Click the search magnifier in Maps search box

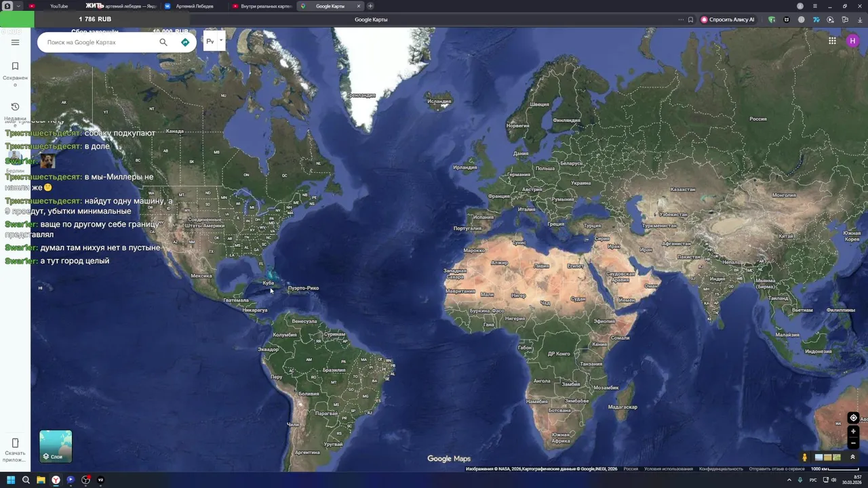click(x=163, y=42)
